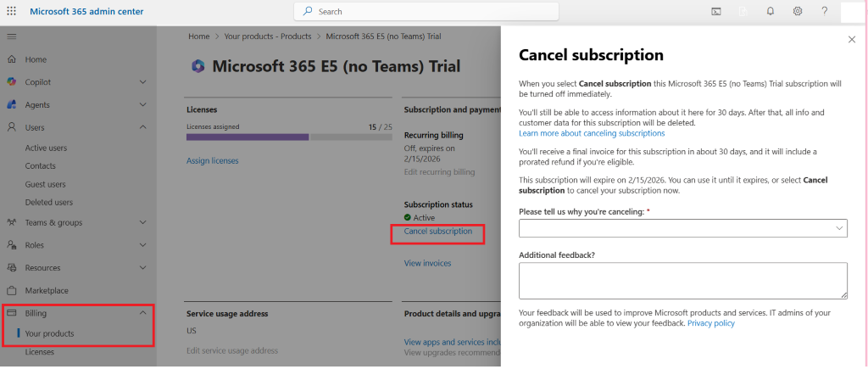Viewport: 868px width, 369px height.
Task: Click the search magnifier icon
Action: (308, 11)
